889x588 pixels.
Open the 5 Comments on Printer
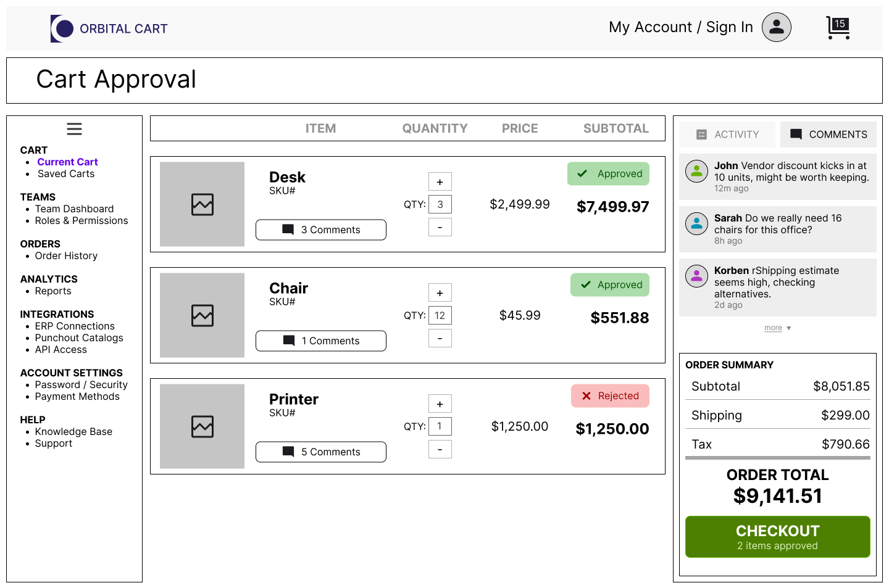pyautogui.click(x=321, y=452)
